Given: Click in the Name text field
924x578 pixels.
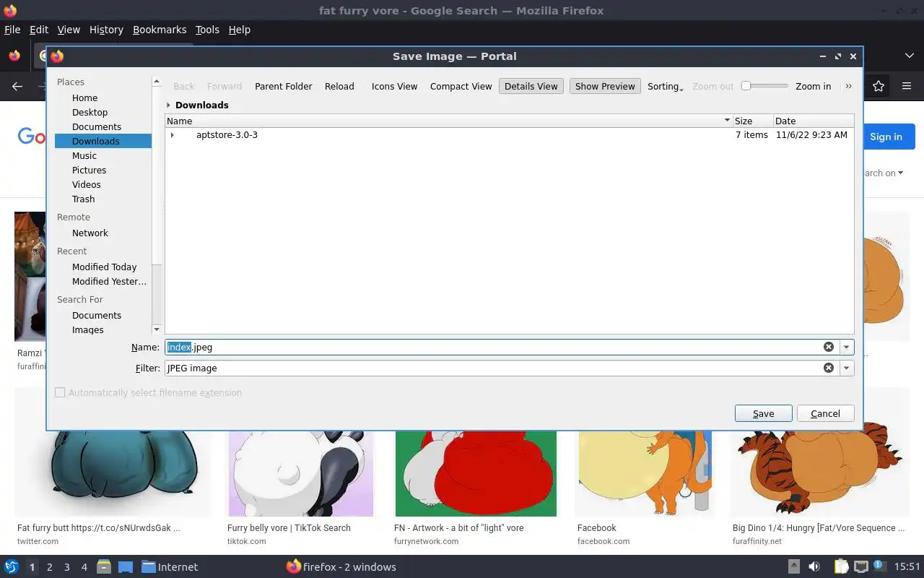Looking at the screenshot, I should tap(493, 347).
